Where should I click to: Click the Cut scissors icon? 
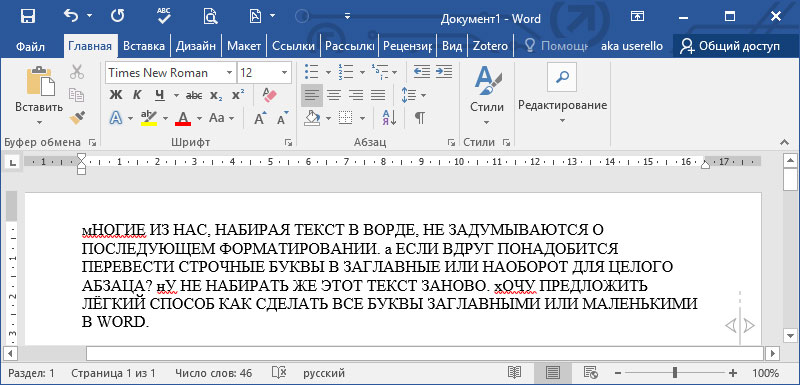(77, 72)
